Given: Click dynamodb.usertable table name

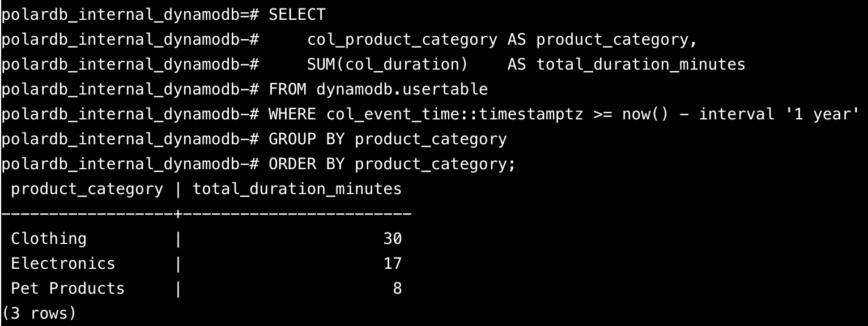Looking at the screenshot, I should (x=402, y=89).
